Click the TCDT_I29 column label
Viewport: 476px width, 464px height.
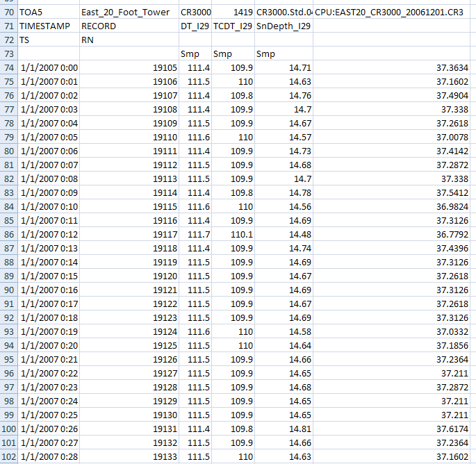233,26
